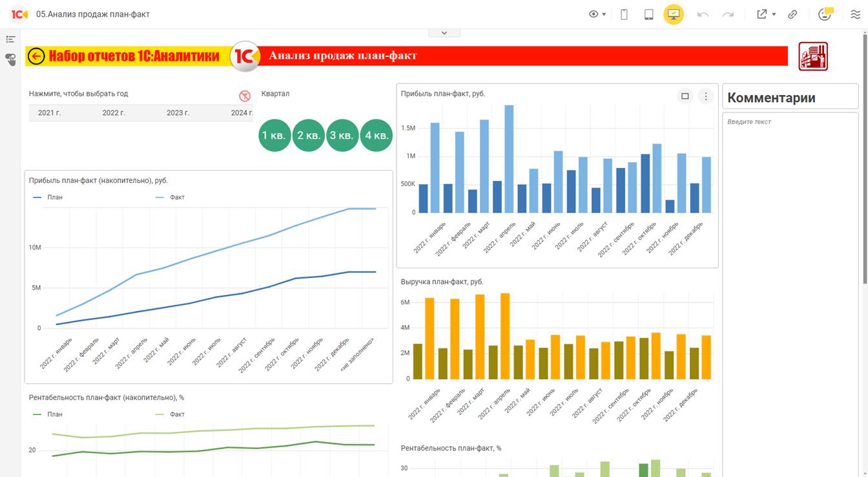The width and height of the screenshot is (868, 477).
Task: Click the Выручка план-факт, руб. chart title
Action: point(442,282)
